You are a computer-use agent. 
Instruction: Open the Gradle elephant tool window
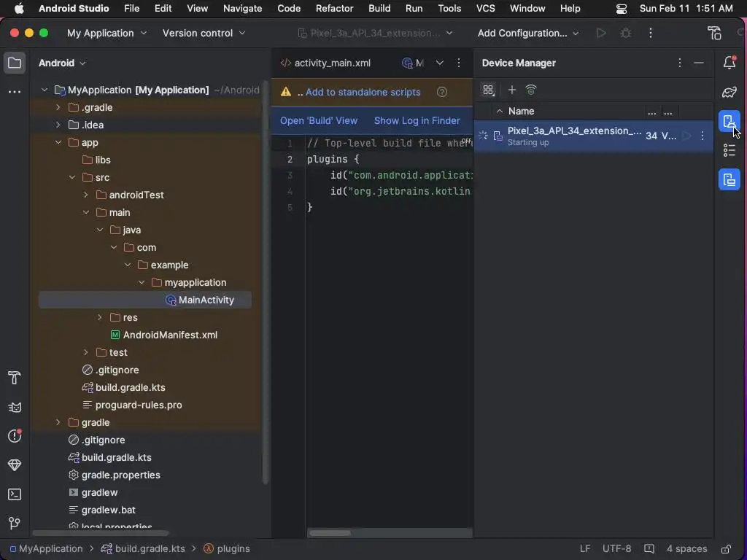pyautogui.click(x=729, y=92)
